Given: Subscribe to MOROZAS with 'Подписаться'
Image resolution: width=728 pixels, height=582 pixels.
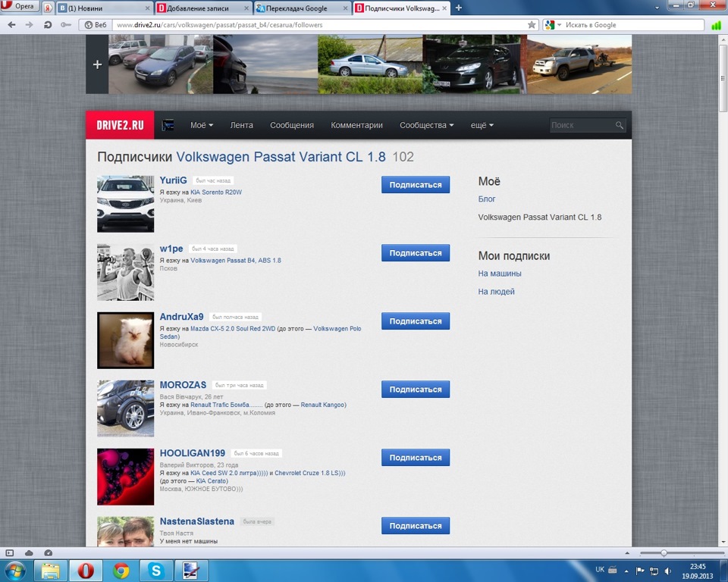Looking at the screenshot, I should click(416, 390).
